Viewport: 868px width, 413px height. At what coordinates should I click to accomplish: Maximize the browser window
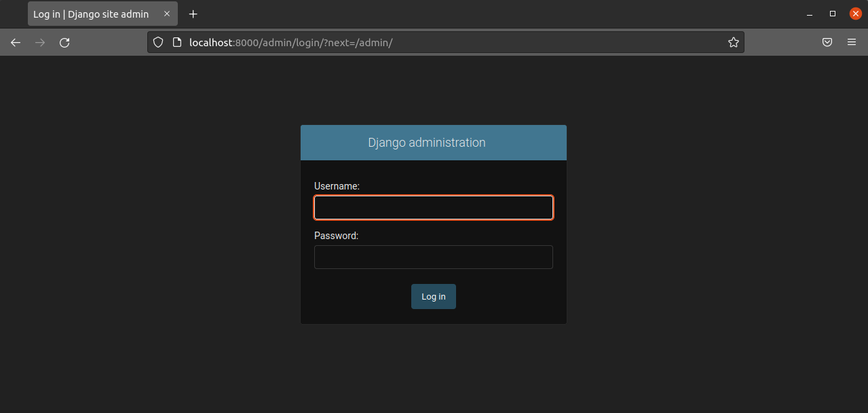(833, 14)
